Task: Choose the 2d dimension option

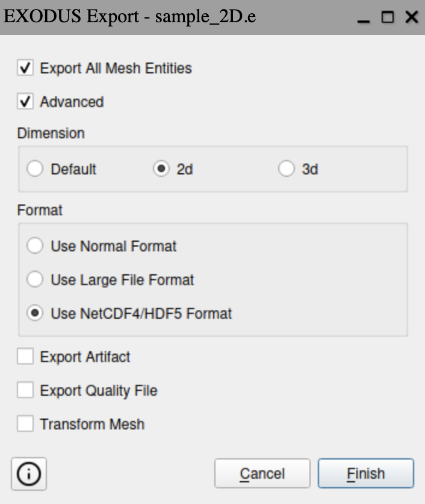Action: [161, 169]
